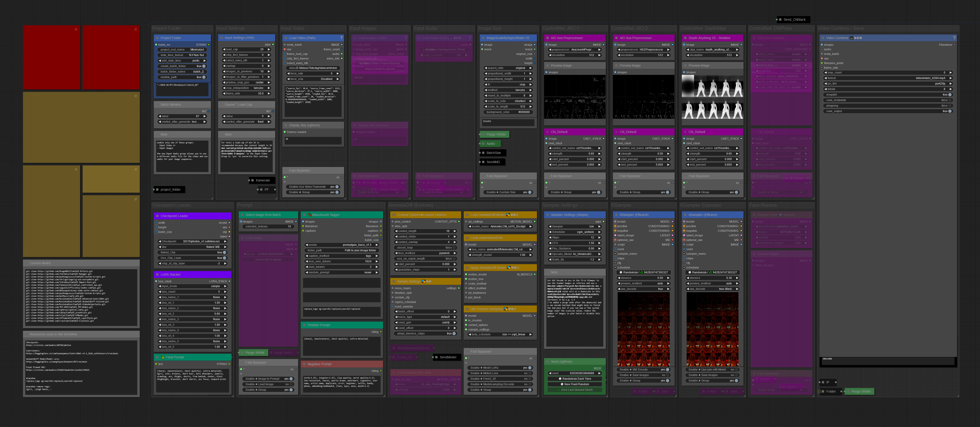The width and height of the screenshot is (980, 427).
Task: Click the CFG value field showing 1.50
Action: [x=574, y=243]
